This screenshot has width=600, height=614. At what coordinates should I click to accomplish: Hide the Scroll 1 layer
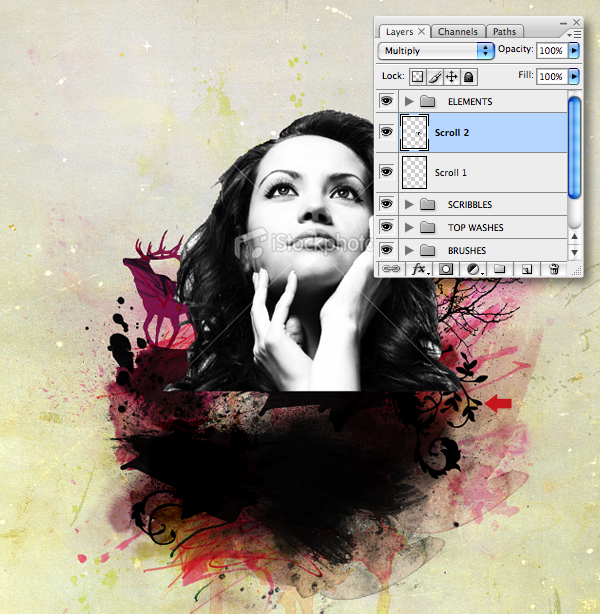tap(387, 172)
